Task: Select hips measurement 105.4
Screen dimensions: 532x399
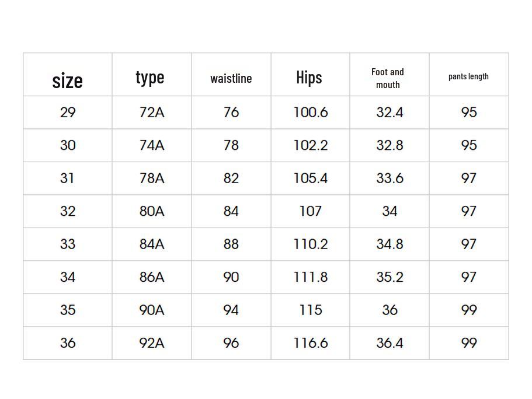Action: tap(310, 178)
